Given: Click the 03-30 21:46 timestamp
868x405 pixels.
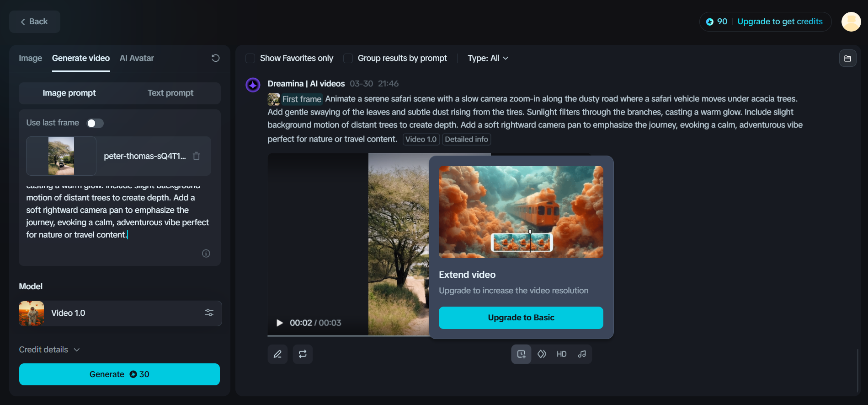Looking at the screenshot, I should coord(374,84).
